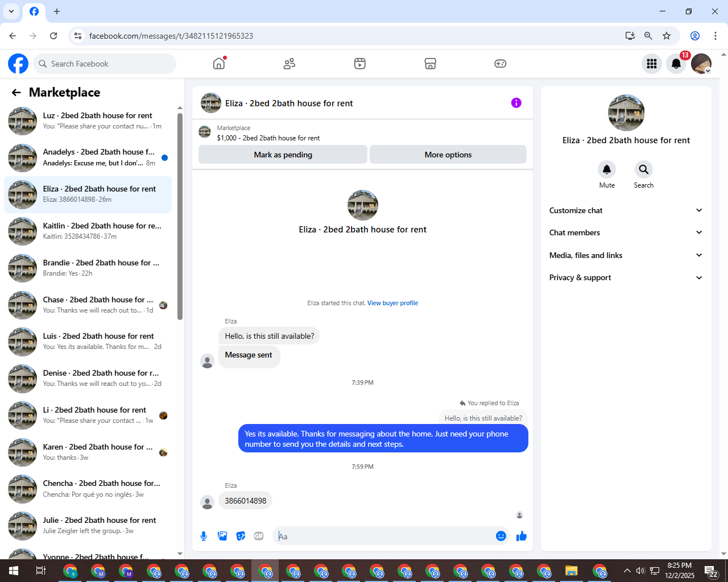Open File Explorer from taskbar
Viewport: 728px width, 582px height.
572,571
